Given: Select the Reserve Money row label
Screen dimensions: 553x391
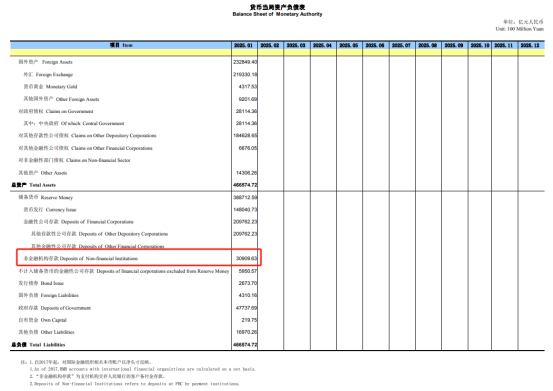Looking at the screenshot, I should click(45, 197).
